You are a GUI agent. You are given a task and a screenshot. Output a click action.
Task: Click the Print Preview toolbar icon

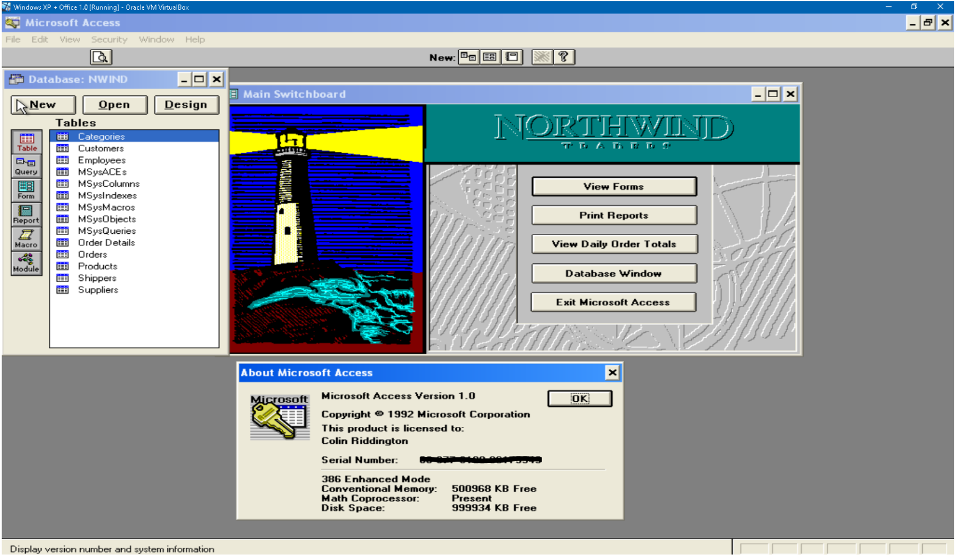[x=101, y=57]
